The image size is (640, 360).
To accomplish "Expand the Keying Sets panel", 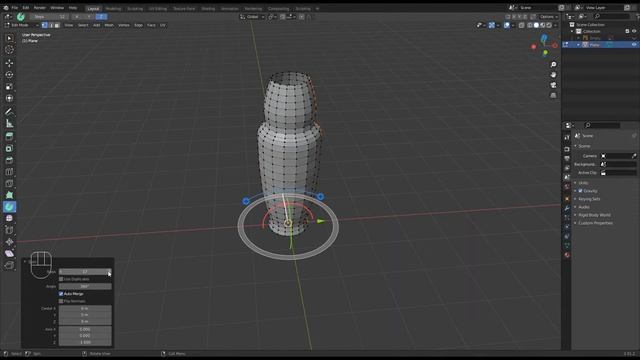I will point(589,199).
